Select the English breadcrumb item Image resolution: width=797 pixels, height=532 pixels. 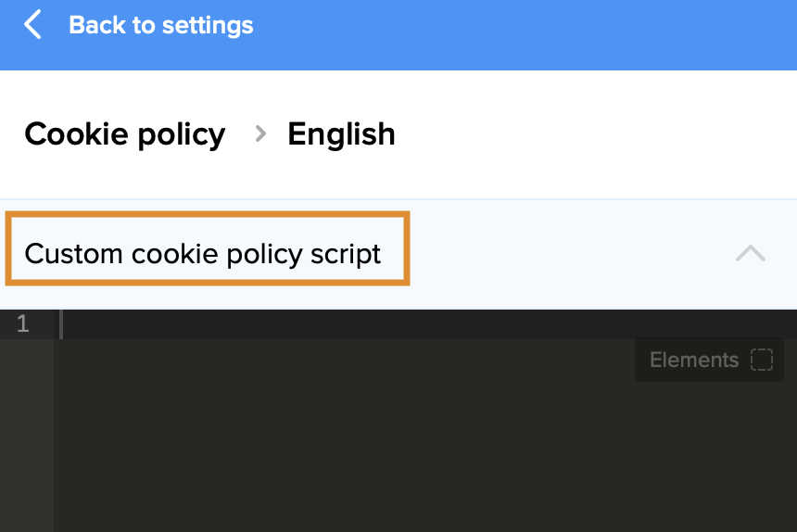click(x=341, y=134)
